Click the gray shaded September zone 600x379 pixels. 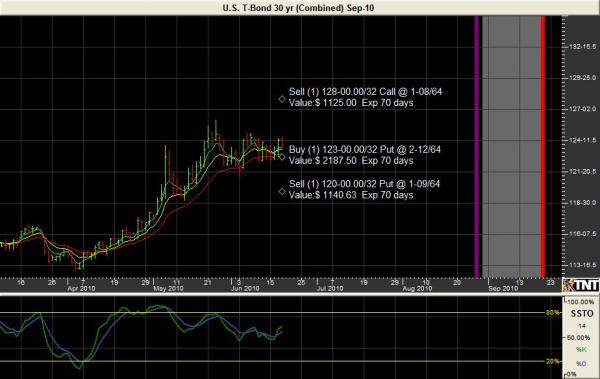click(x=511, y=147)
